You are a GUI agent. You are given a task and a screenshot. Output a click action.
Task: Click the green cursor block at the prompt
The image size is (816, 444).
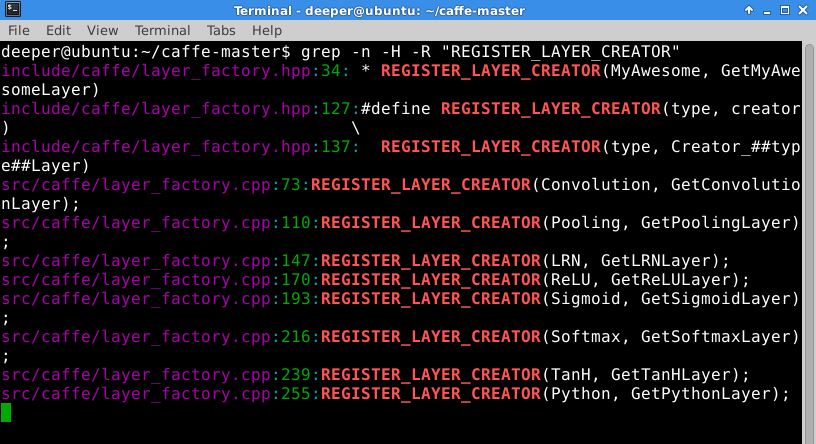click(6, 412)
